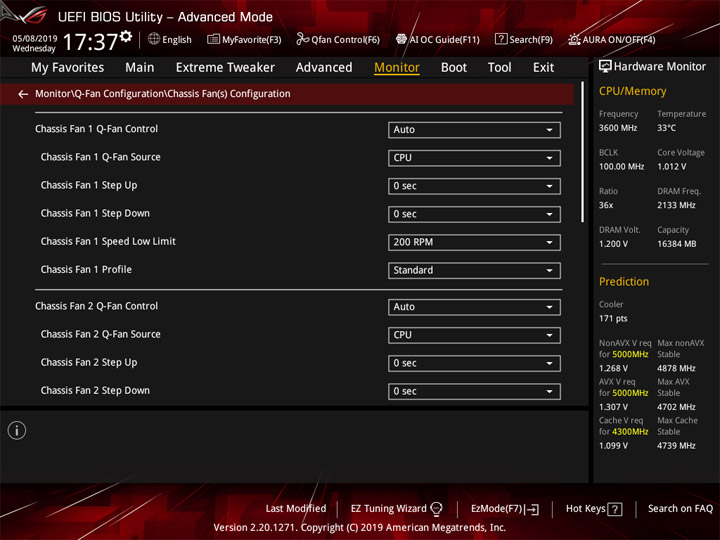
Task: Open Search(F9)
Action: tap(524, 39)
